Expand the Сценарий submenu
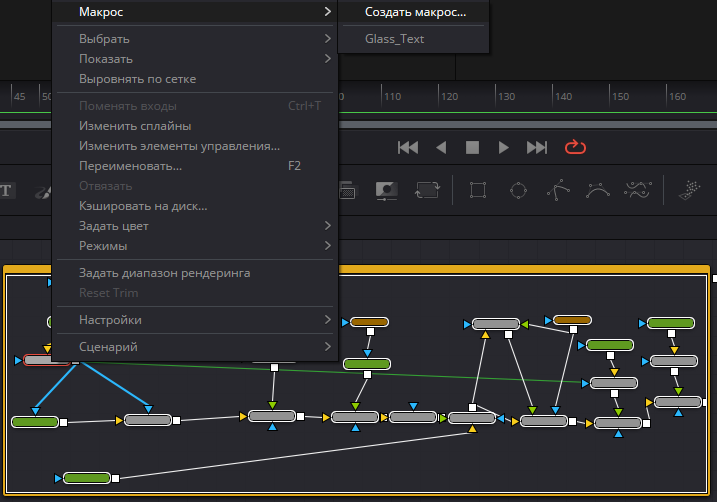The image size is (717, 502). pos(195,347)
